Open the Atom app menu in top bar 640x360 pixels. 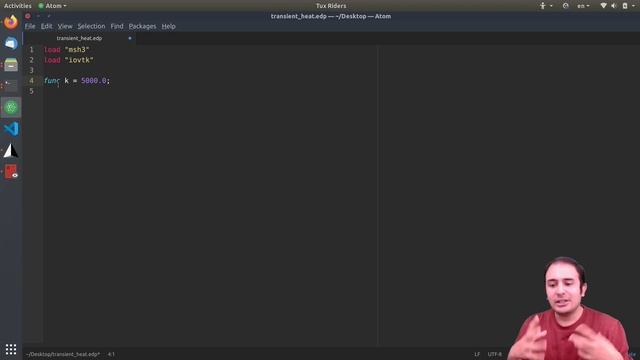[52, 6]
